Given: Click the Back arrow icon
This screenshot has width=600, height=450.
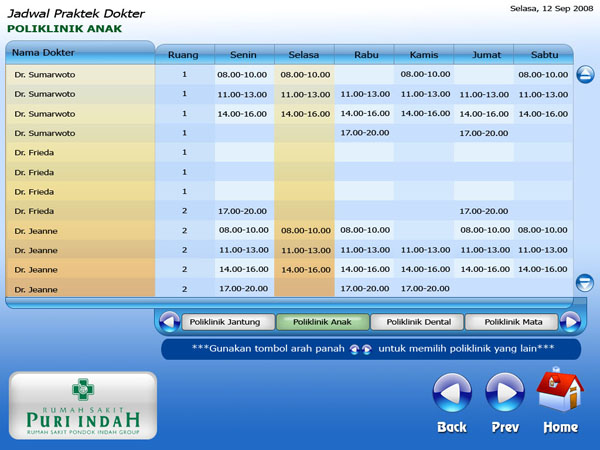Looking at the screenshot, I should click(452, 394).
